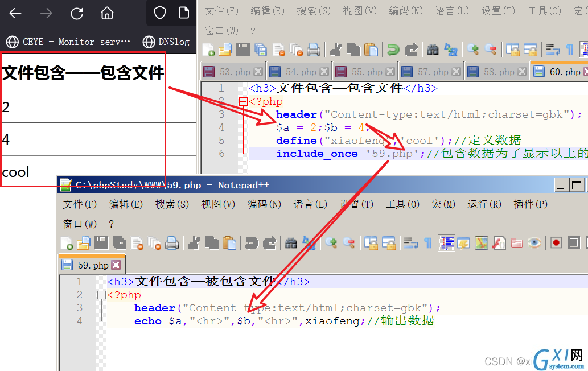Viewport: 588px width, 371px height.
Task: Click green Undo icon in 60.php window toolbar
Action: [x=393, y=50]
